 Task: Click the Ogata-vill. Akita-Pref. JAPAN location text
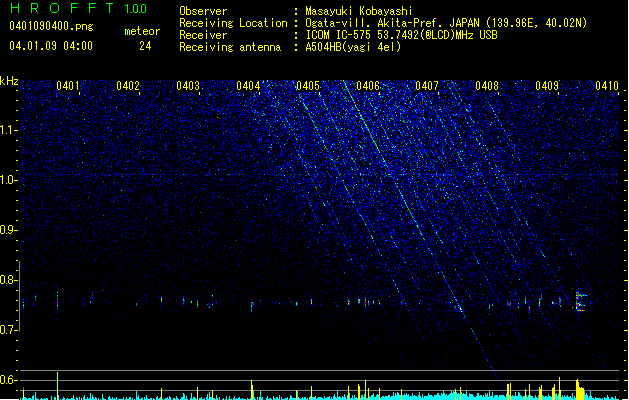coord(446,23)
